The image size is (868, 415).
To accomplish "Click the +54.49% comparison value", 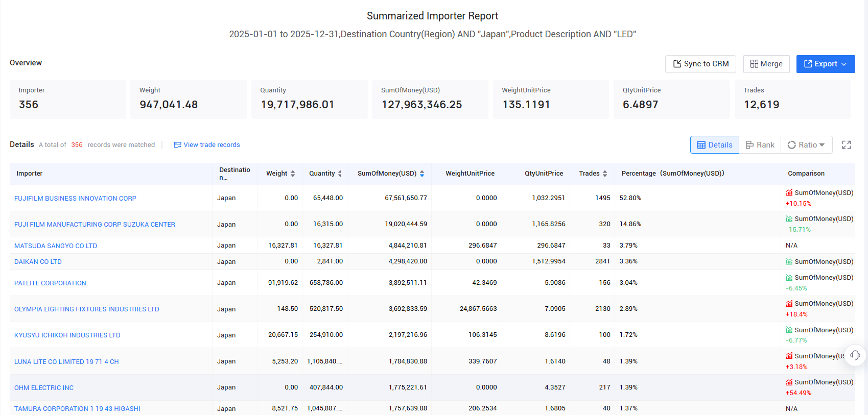I will click(799, 393).
